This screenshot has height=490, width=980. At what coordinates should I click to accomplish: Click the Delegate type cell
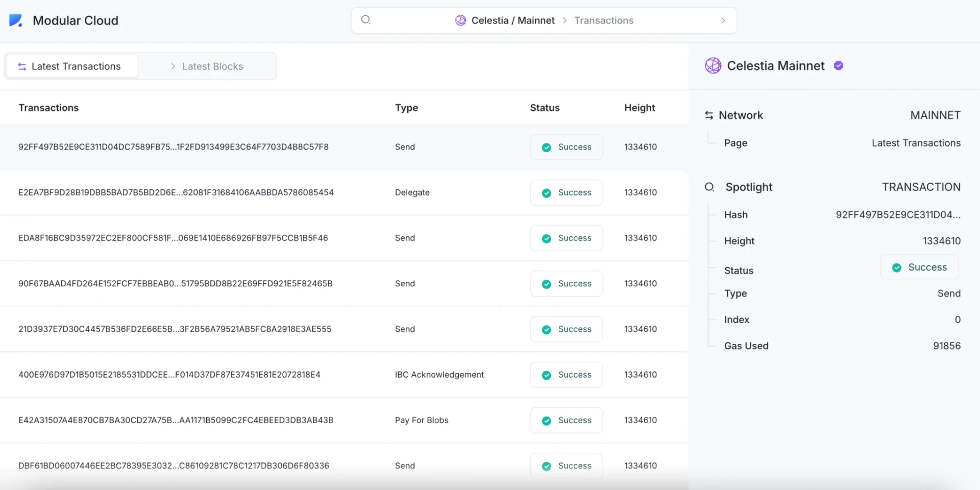point(412,192)
